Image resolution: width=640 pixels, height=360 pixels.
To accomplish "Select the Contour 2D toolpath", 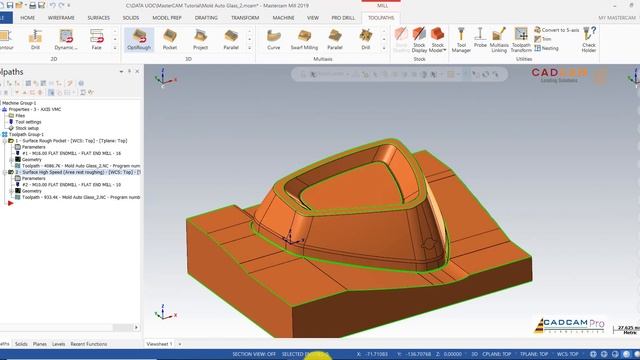I will (6, 40).
